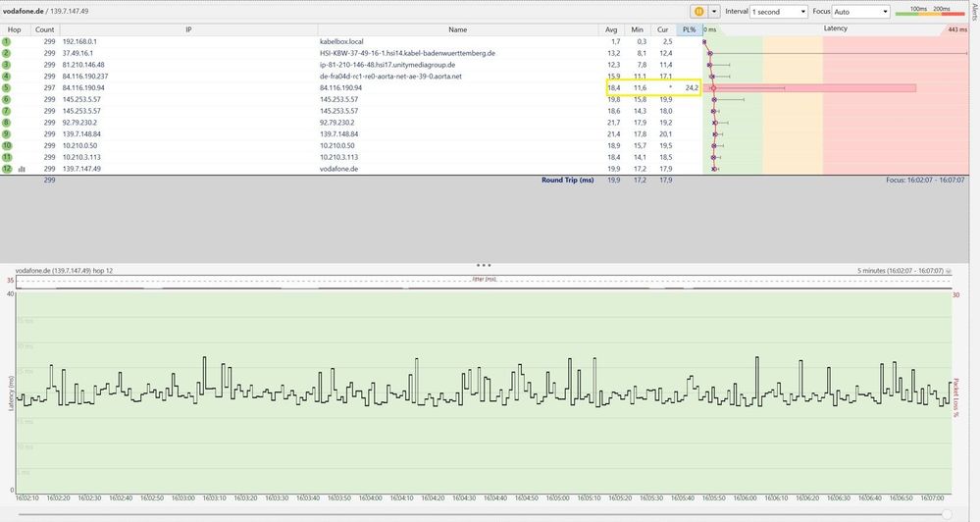Click the 16:07:00 time label on the axis
The width and height of the screenshot is (980, 522).
932,498
